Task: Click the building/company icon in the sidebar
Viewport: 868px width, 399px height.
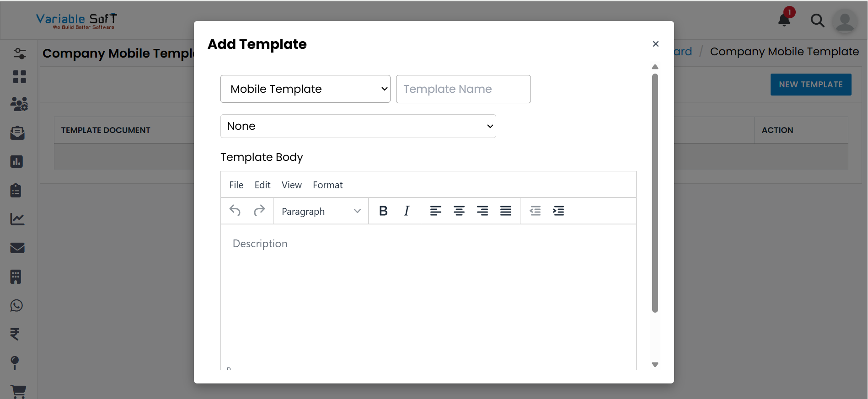Action: pos(16,277)
